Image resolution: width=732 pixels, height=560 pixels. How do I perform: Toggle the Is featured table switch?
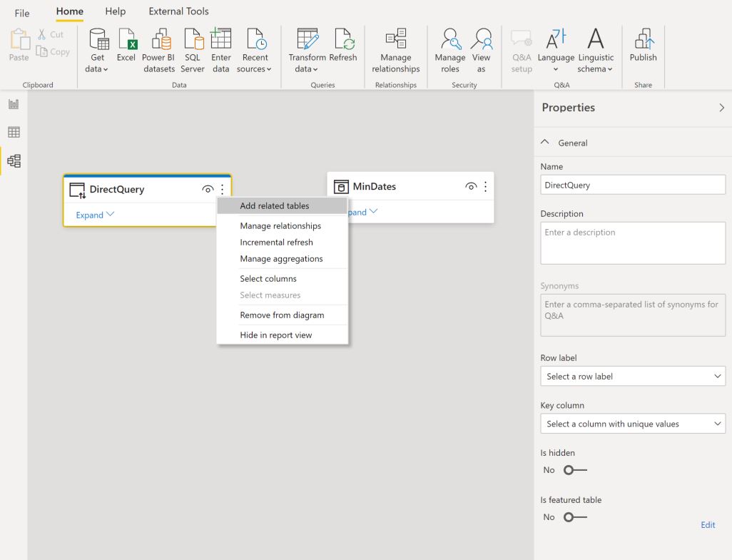pos(574,517)
